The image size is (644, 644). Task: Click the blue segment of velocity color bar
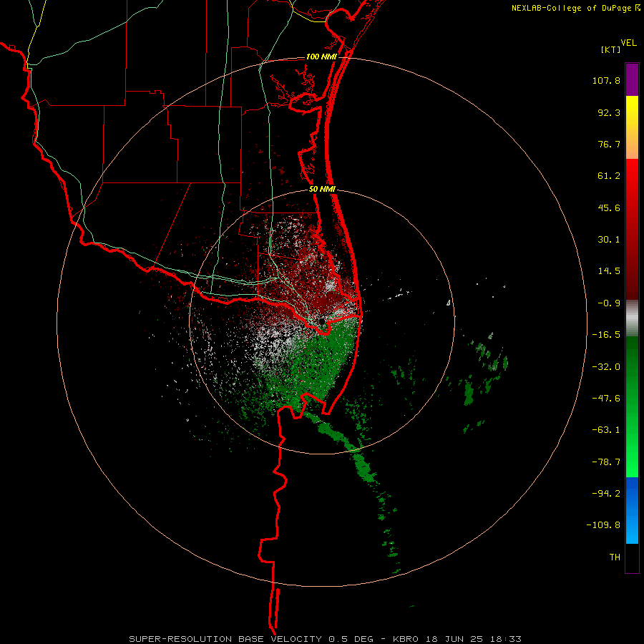click(632, 510)
